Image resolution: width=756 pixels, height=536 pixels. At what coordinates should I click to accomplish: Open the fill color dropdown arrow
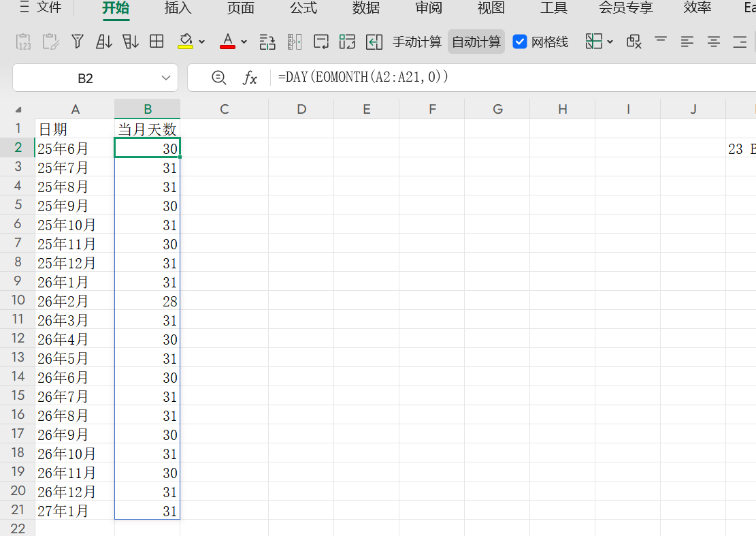click(202, 42)
